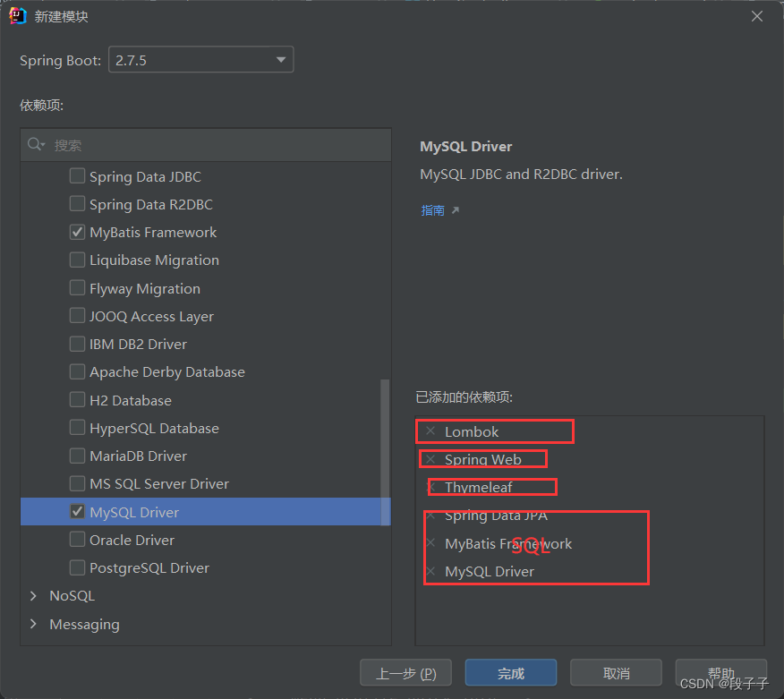Remove Thymeleaf from added dependencies

click(x=430, y=487)
